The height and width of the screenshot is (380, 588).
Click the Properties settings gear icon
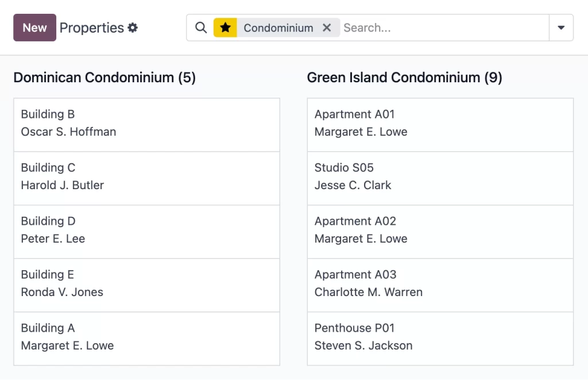pos(133,28)
